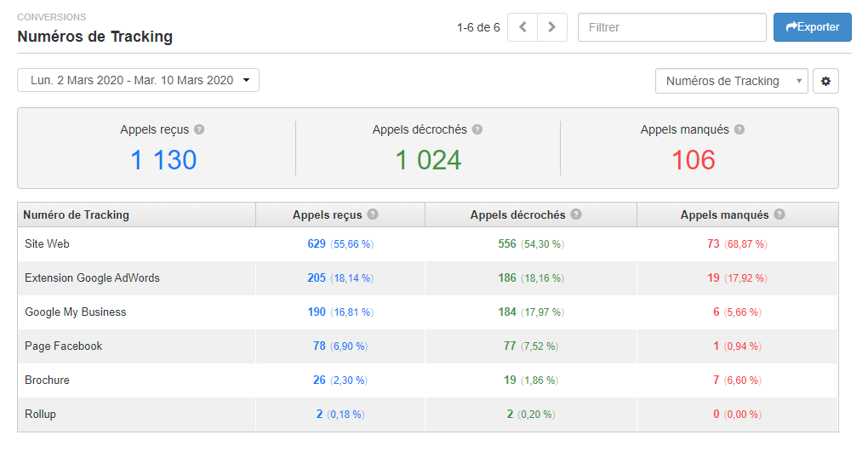Open settings gear icon

pos(826,81)
